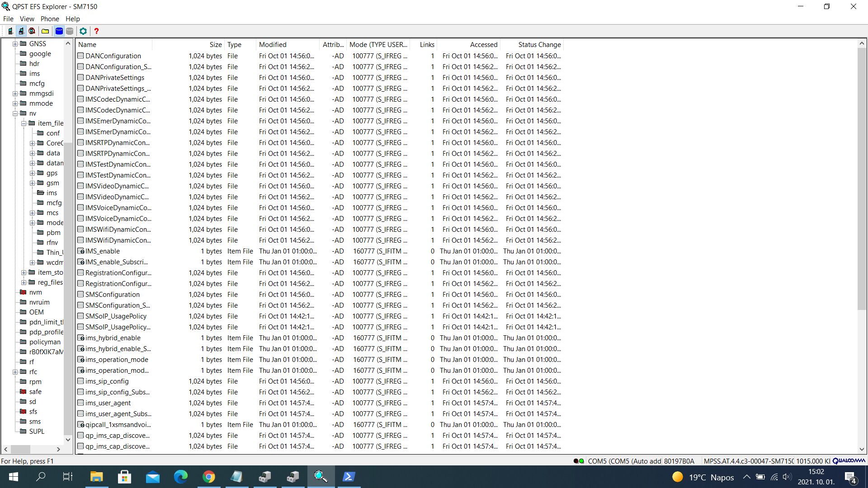
Task: Open the weather widget showing 19°C
Action: (x=703, y=477)
